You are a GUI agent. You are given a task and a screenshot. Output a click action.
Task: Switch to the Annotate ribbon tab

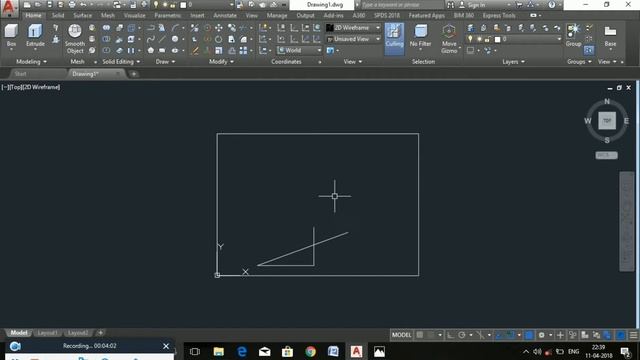pos(225,16)
